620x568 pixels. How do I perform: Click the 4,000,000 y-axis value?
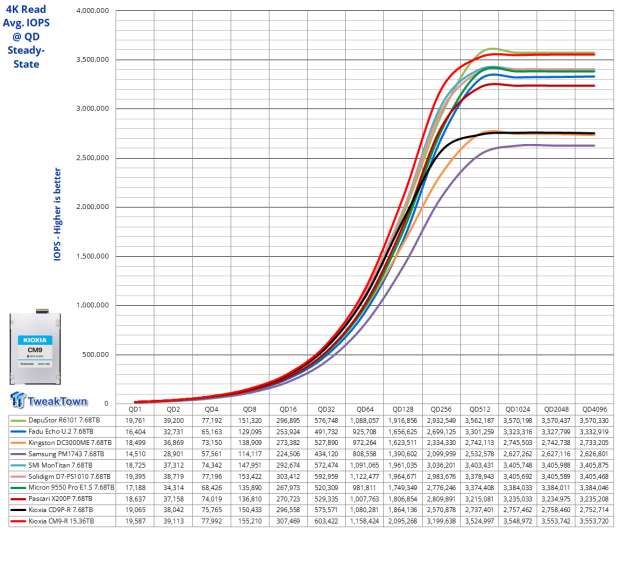(93, 11)
